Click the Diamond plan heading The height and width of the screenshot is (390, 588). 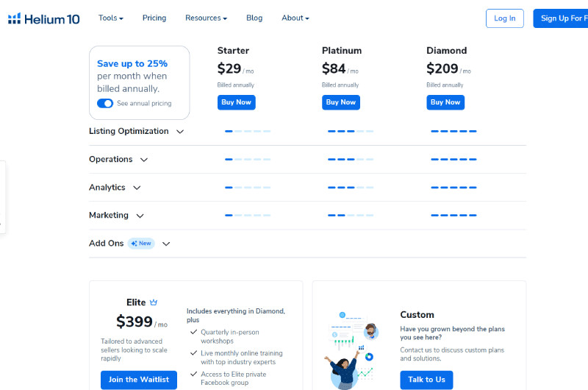tap(447, 50)
